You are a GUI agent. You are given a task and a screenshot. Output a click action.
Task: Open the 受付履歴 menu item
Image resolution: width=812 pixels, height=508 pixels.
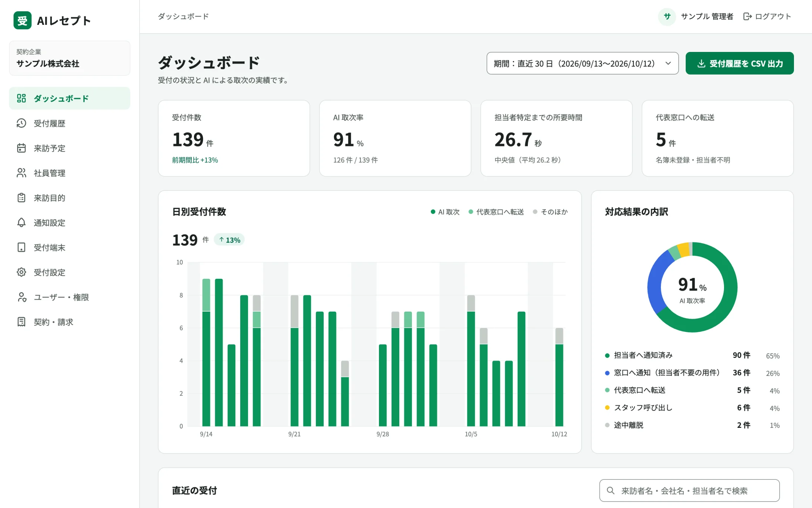[70, 123]
